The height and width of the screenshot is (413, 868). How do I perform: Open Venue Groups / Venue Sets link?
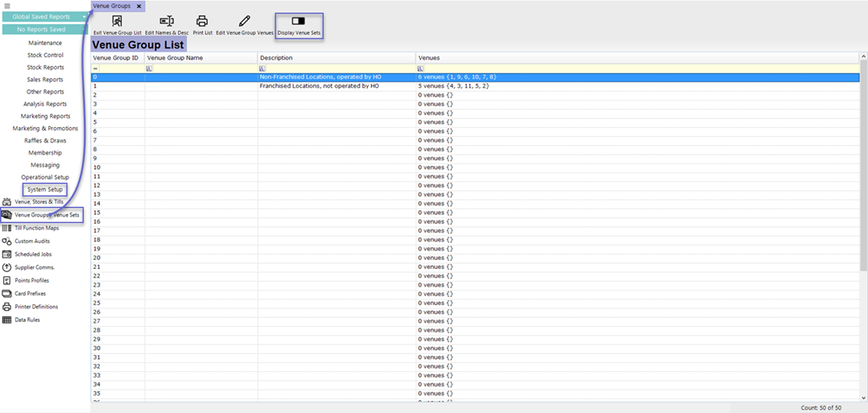tap(47, 215)
